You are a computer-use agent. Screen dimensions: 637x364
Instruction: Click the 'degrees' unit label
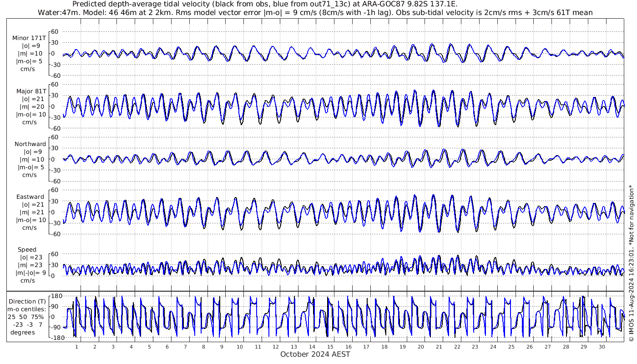(x=23, y=332)
